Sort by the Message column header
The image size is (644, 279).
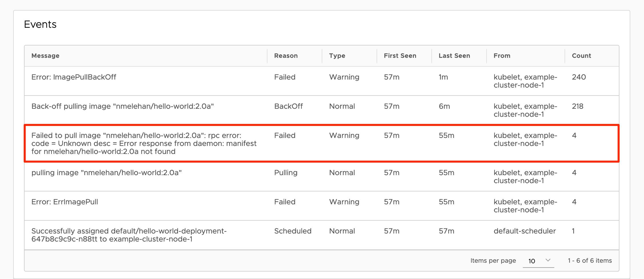click(45, 56)
